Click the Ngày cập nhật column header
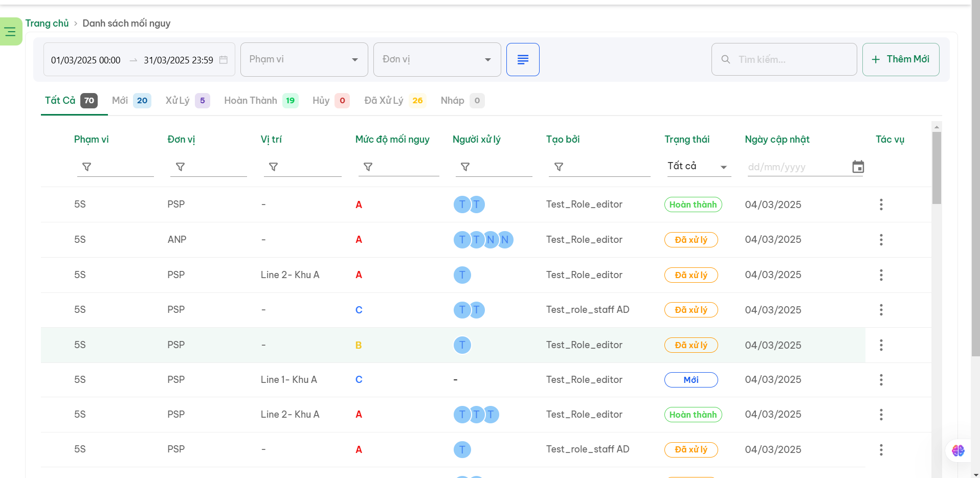The width and height of the screenshot is (980, 478). 777,140
